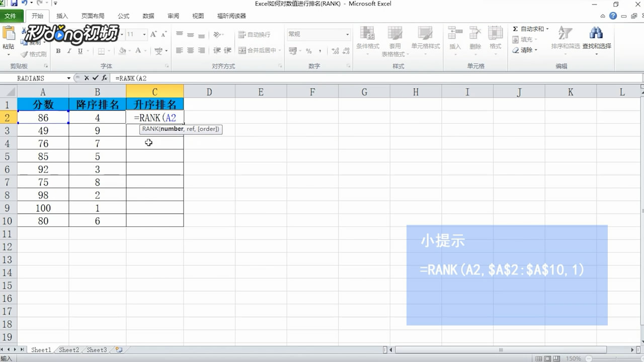Viewport: 644px width, 362px height.
Task: Open the number format 常规 dropdown
Action: (347, 34)
